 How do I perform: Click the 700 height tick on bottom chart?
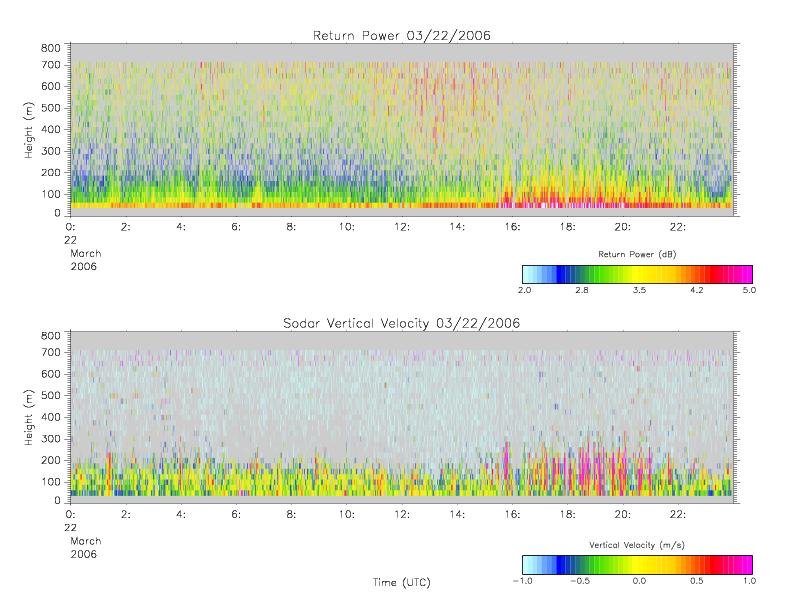tap(50, 352)
